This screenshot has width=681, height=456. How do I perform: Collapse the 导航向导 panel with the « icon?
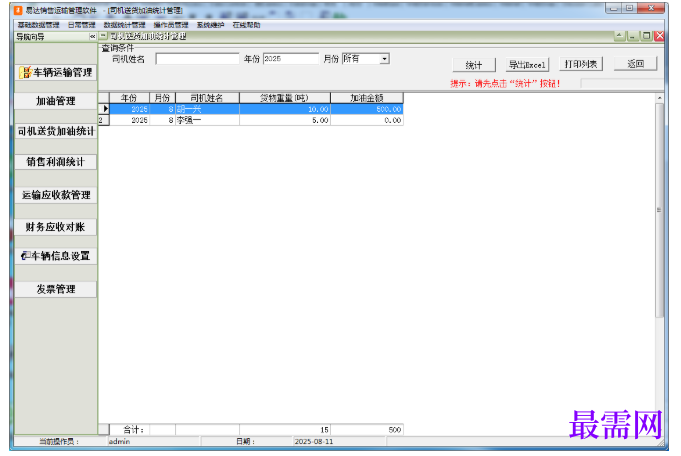pyautogui.click(x=92, y=37)
